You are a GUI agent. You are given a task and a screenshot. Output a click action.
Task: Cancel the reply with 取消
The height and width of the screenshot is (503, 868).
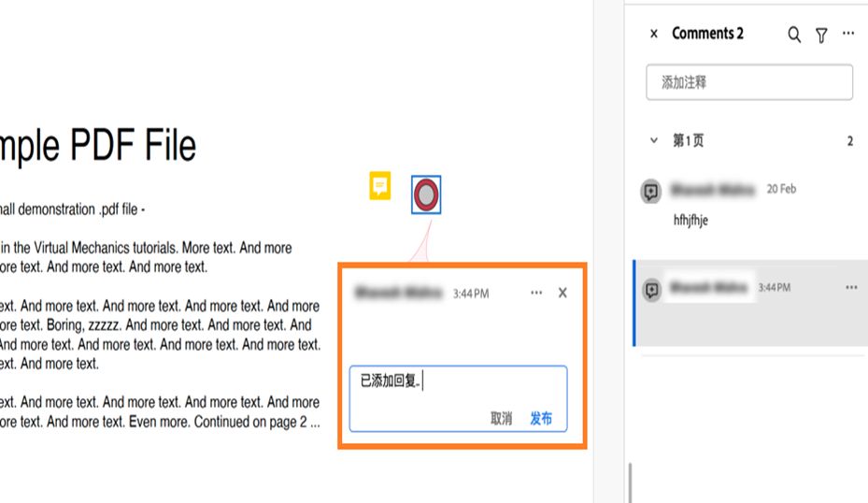[x=502, y=418]
